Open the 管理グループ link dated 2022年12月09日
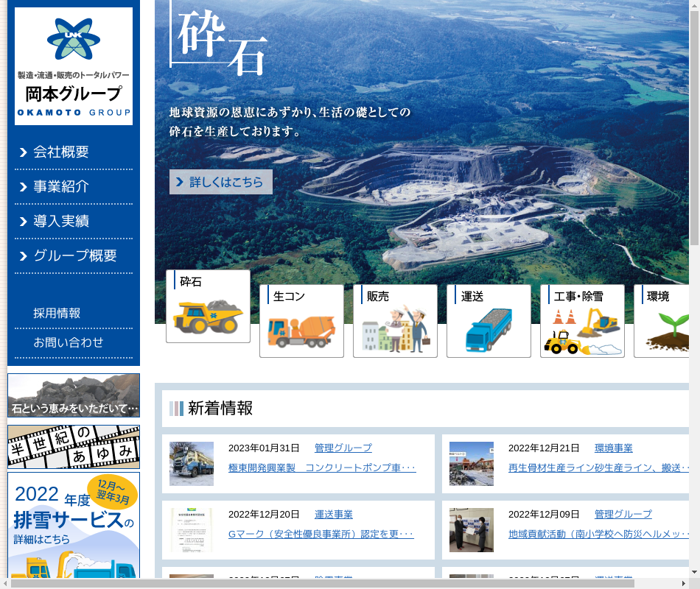700x589 pixels. [x=623, y=515]
